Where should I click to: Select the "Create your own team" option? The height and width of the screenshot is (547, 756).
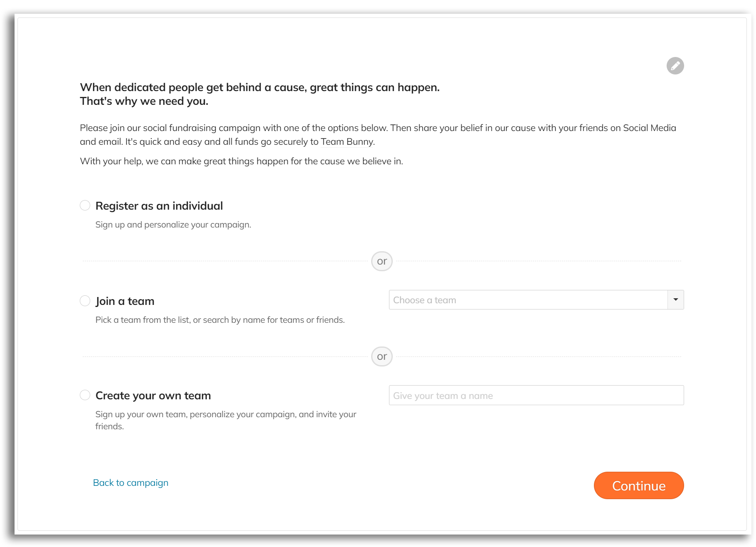tap(85, 395)
